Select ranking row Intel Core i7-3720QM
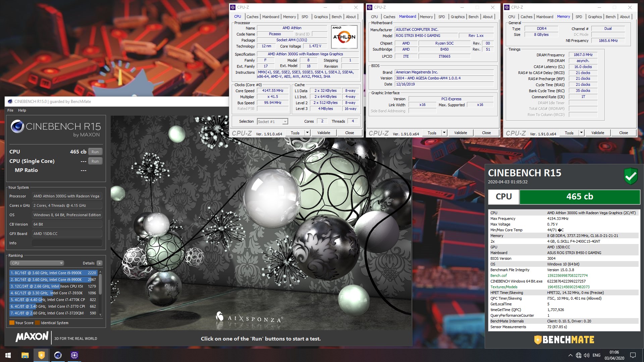The image size is (644, 362). (53, 313)
